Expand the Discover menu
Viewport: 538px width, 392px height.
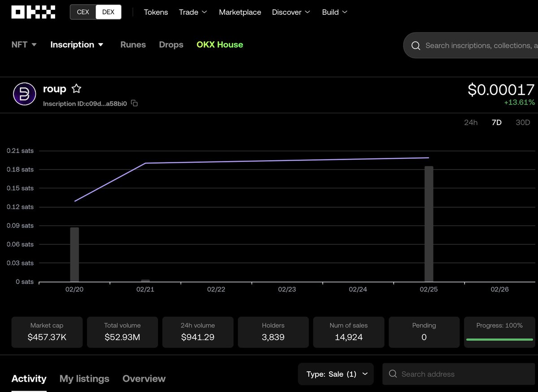pos(291,12)
